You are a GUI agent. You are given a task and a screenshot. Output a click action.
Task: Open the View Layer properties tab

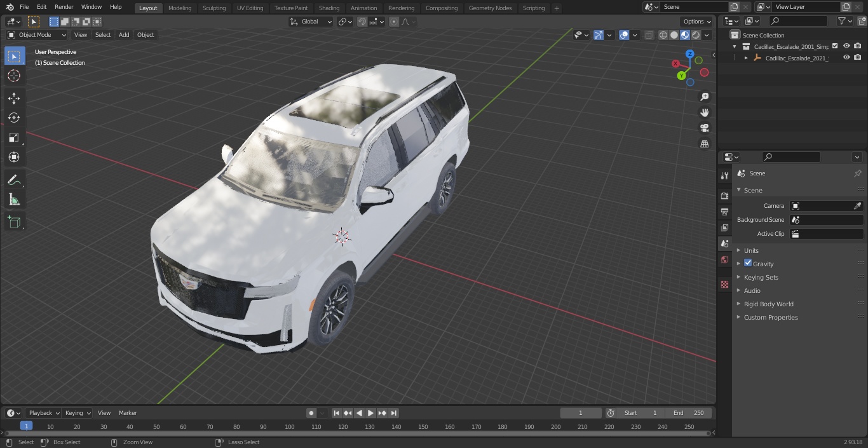724,227
